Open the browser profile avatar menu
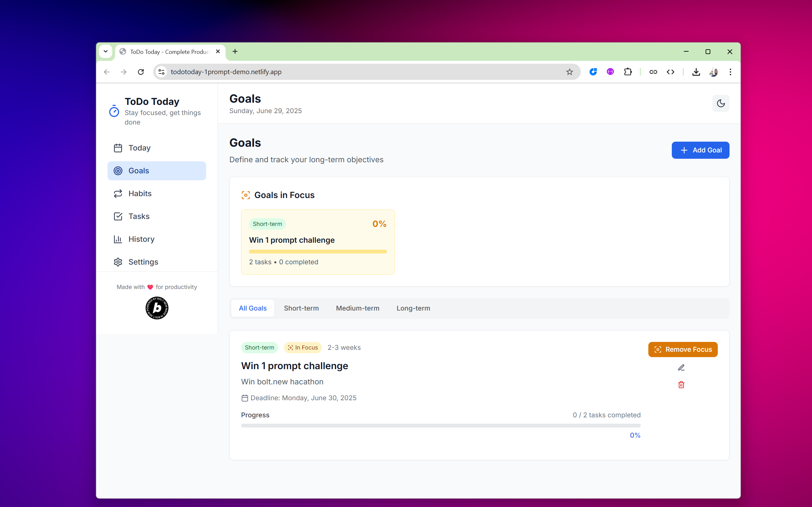The width and height of the screenshot is (812, 507). point(713,72)
